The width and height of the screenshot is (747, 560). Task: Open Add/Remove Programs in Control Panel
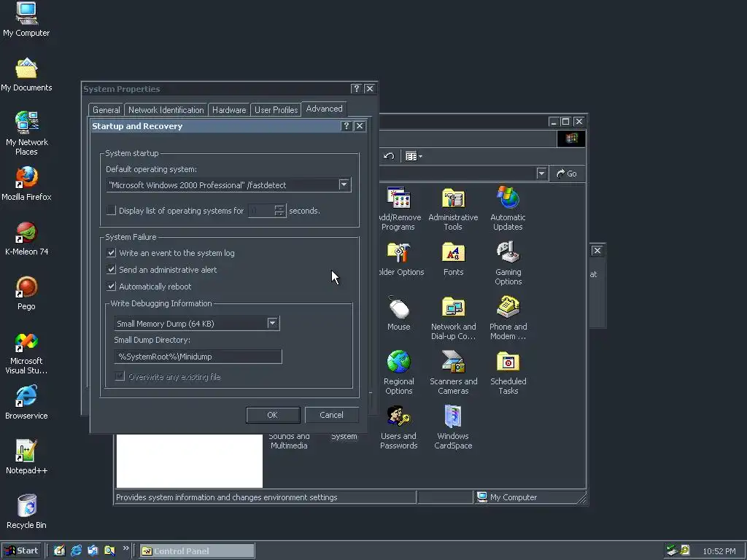[x=399, y=209]
